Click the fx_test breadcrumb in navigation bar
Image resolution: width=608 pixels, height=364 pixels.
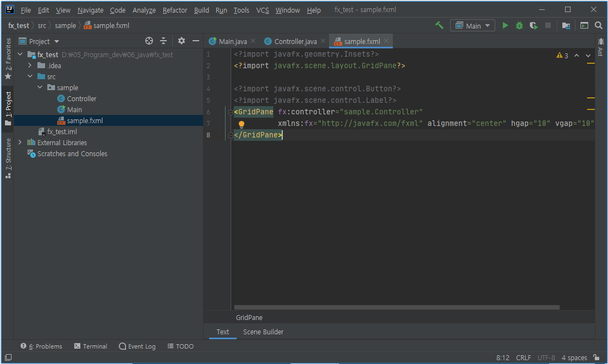tap(18, 26)
